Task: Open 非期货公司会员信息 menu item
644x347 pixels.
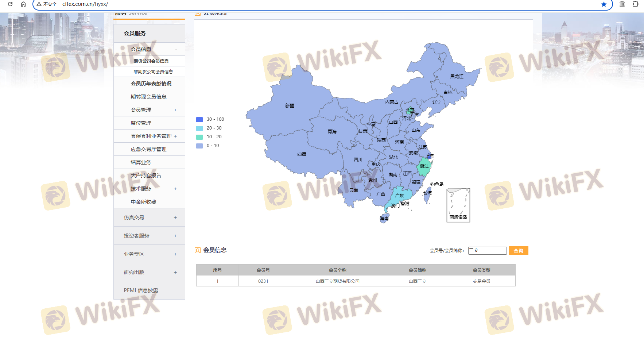Action: click(153, 72)
